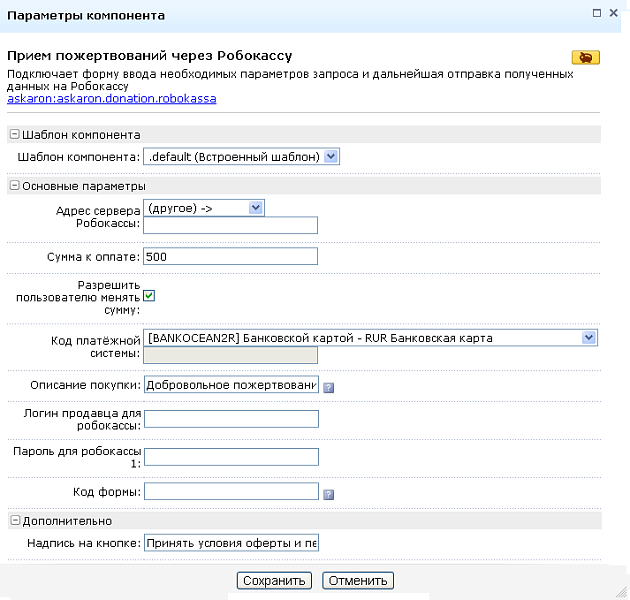Click the yellow Bitrix icon at top right
This screenshot has height=600, width=630.
pos(585,57)
